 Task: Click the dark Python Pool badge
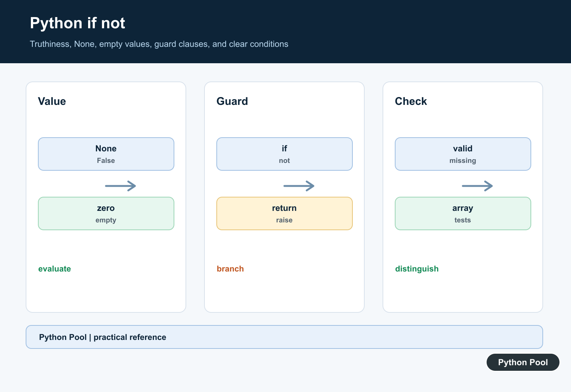(523, 362)
